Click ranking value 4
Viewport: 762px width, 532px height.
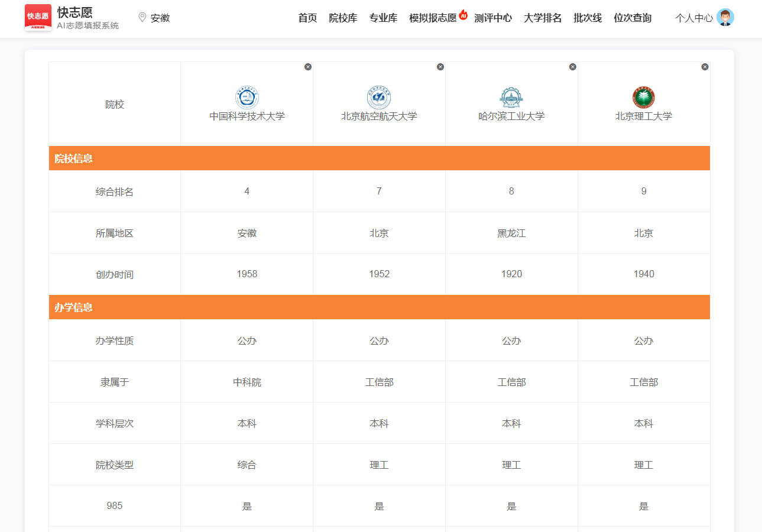[x=247, y=191]
